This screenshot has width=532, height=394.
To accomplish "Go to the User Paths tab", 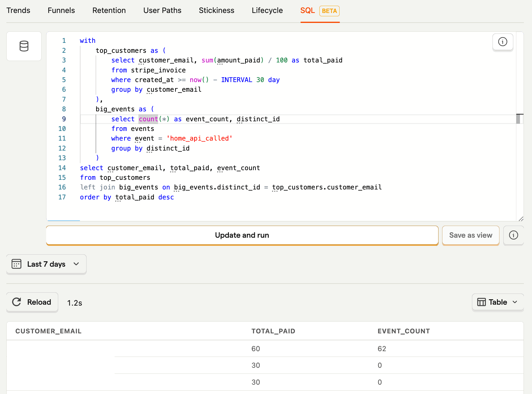I will point(162,11).
